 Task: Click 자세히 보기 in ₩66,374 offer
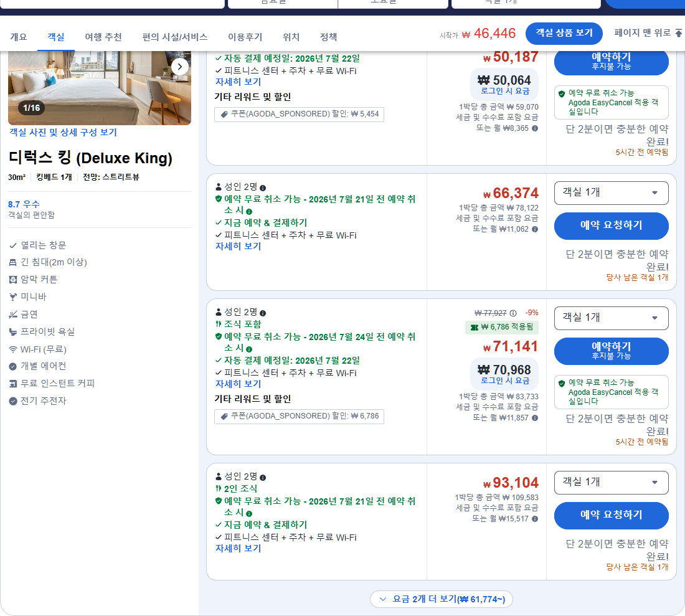pos(238,247)
